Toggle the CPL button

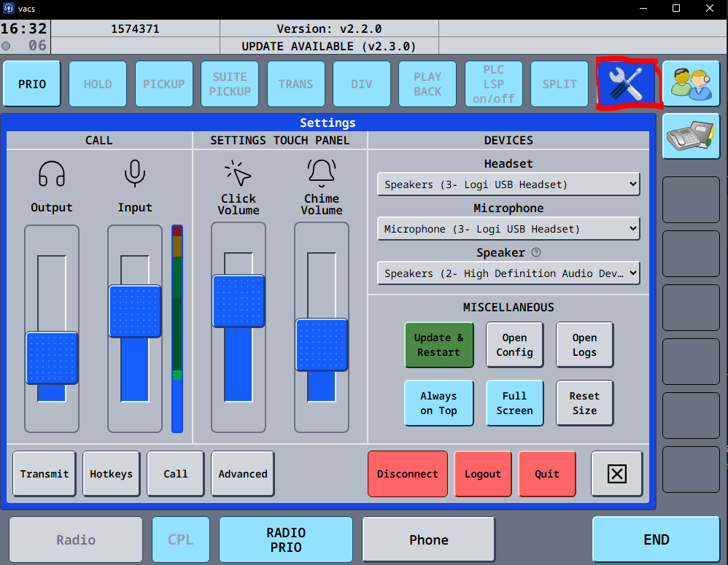pyautogui.click(x=181, y=540)
